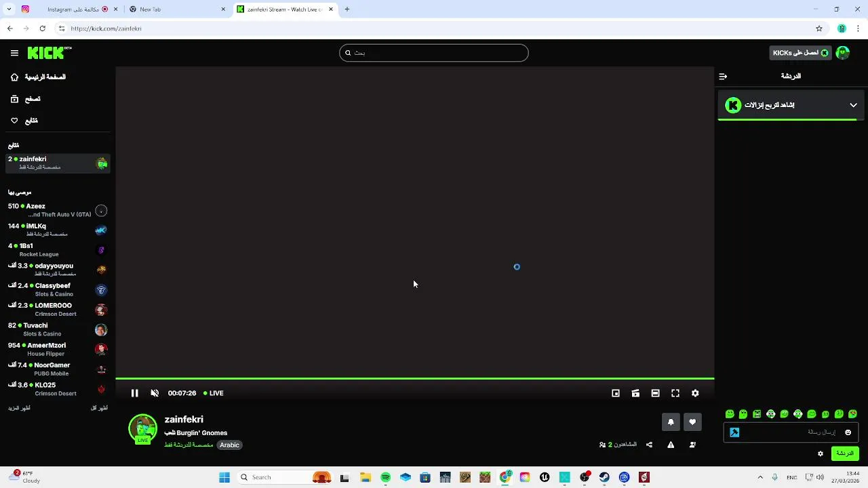868x488 pixels.
Task: Switch the player to fullscreen
Action: coord(675,393)
